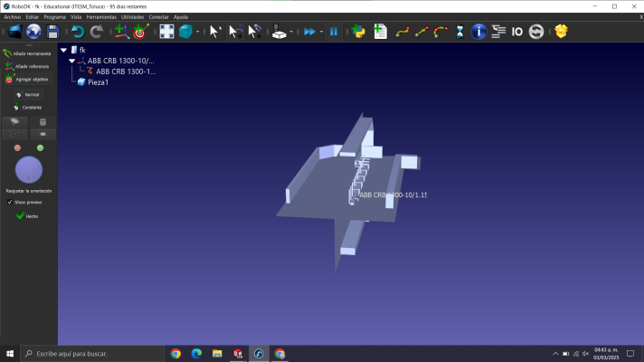Select the green circle option

click(x=40, y=148)
